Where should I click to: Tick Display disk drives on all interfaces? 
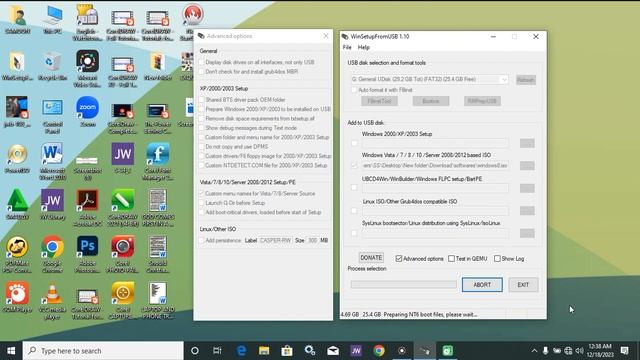[201, 62]
